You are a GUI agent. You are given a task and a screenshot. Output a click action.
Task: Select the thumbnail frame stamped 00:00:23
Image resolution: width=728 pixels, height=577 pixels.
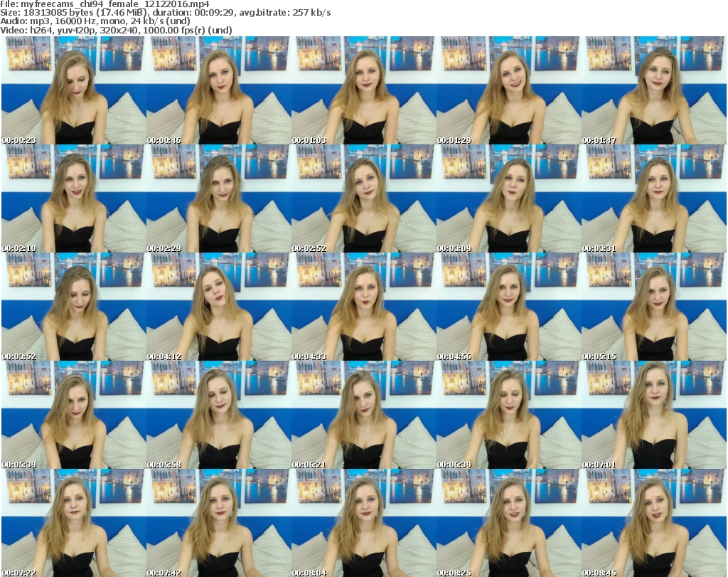coord(74,90)
